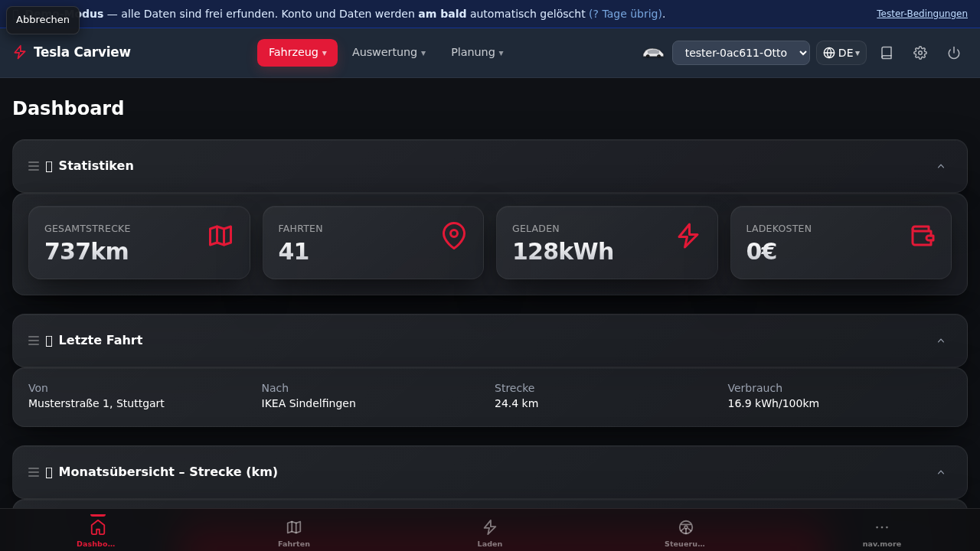This screenshot has width=980, height=551.
Task: Click IKEA Sindelfingen destination
Action: (309, 403)
